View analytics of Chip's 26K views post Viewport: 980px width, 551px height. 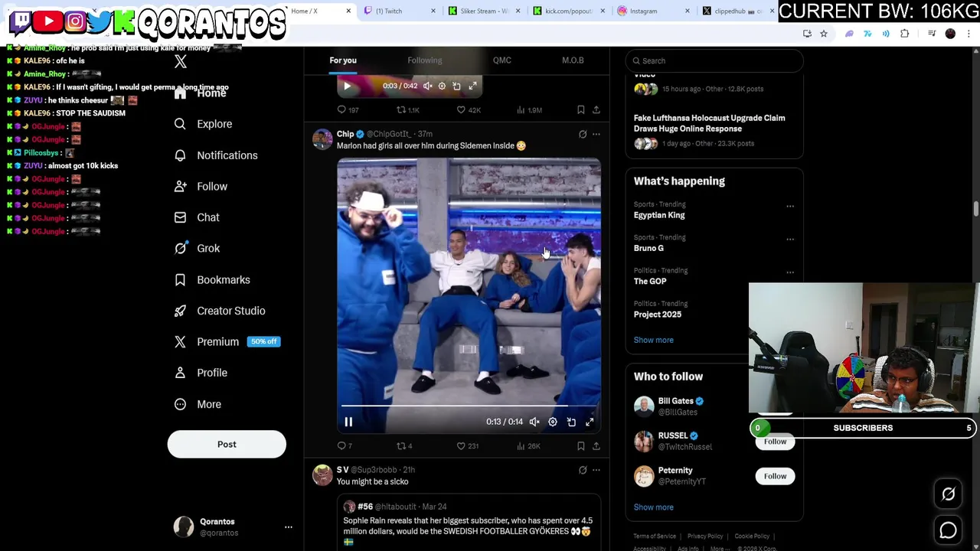pos(528,446)
